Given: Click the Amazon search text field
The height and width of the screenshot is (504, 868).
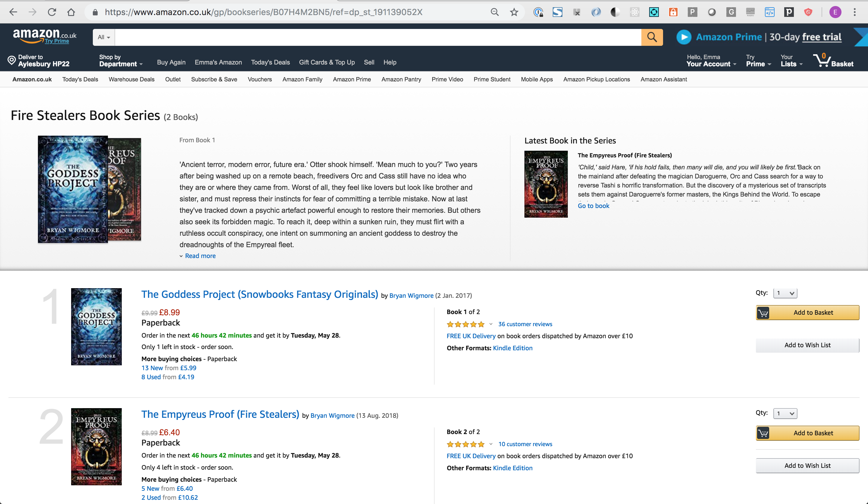Looking at the screenshot, I should coord(378,37).
